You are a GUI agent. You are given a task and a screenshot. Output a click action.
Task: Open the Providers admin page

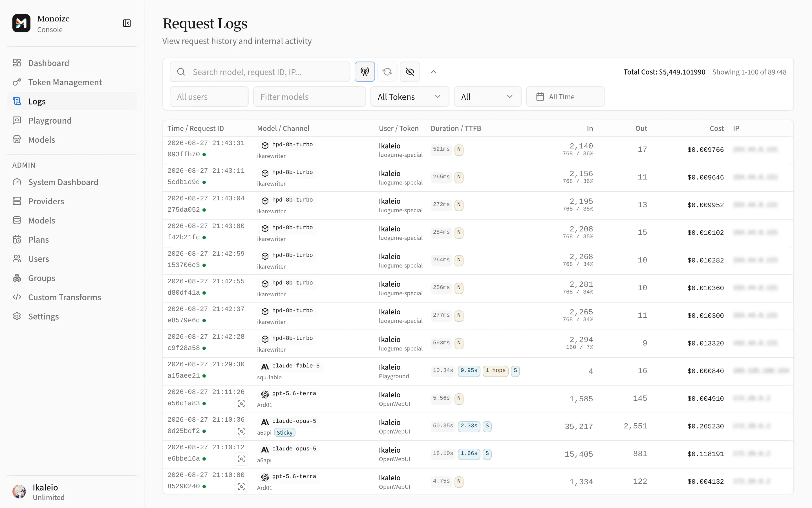coord(72,201)
